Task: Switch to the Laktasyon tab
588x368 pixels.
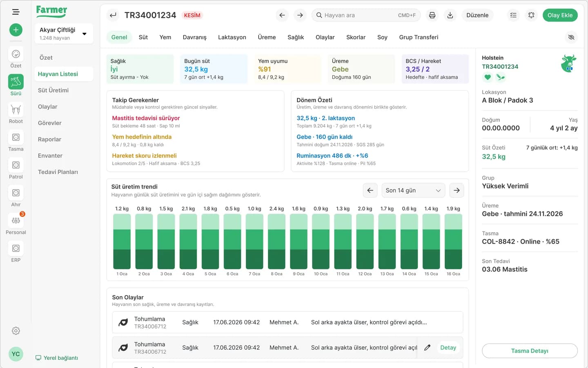Action: 232,37
